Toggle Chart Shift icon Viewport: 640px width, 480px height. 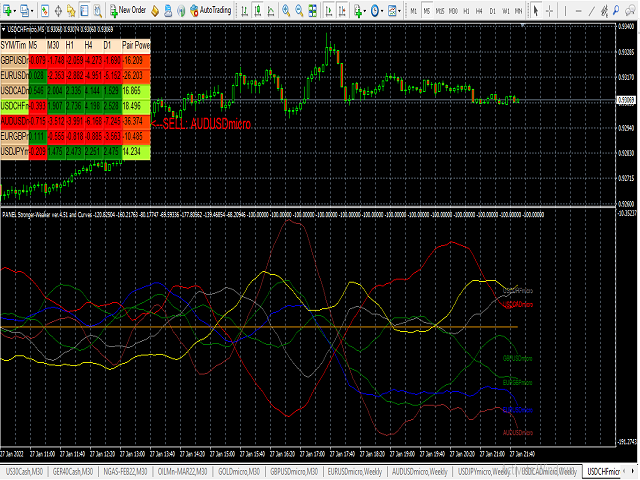342,11
